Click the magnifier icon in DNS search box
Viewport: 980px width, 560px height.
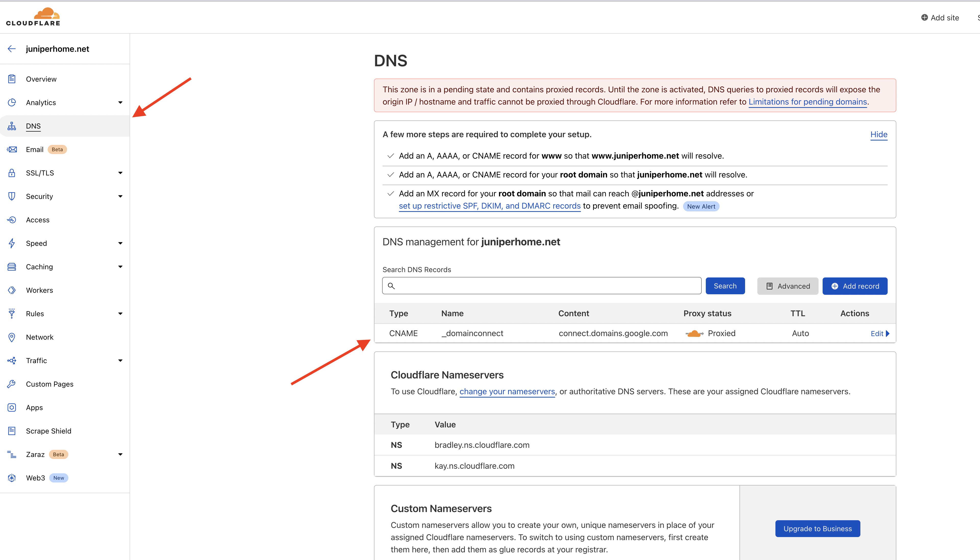coord(391,286)
